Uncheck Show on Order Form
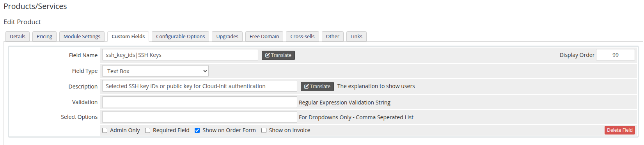The image size is (644, 145). point(197,131)
